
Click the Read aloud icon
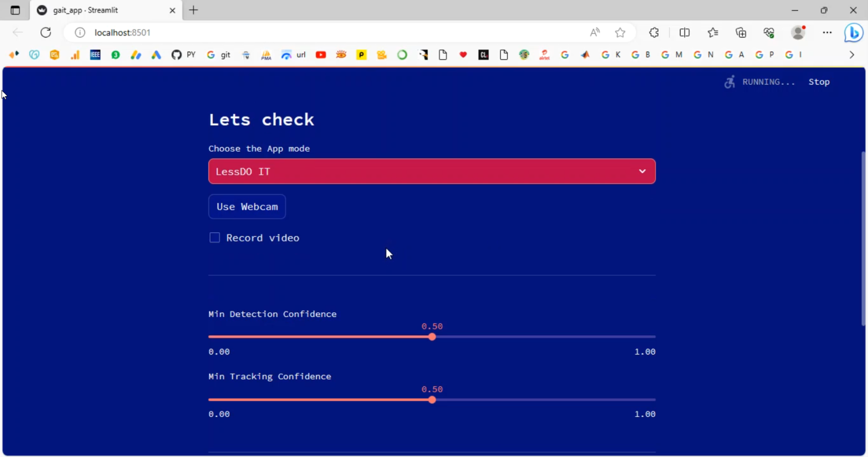[595, 32]
